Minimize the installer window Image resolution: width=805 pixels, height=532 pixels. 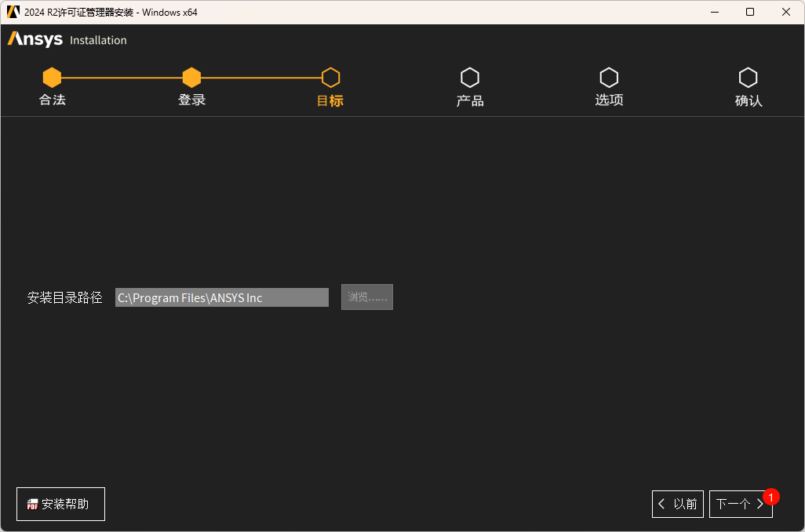coord(715,12)
